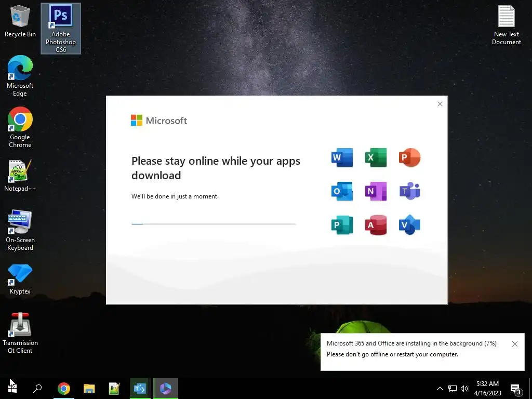Open the Windows Start menu
Viewport: 532px width, 399px height.
click(x=12, y=388)
